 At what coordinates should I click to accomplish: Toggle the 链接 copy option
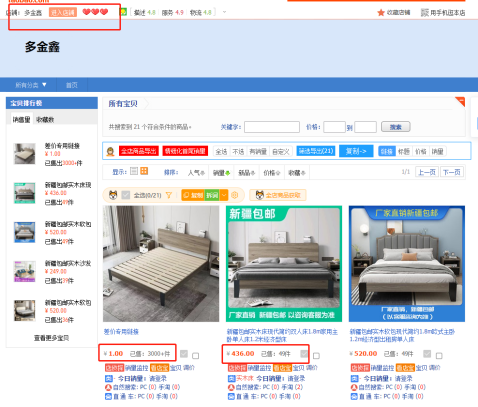click(x=387, y=152)
